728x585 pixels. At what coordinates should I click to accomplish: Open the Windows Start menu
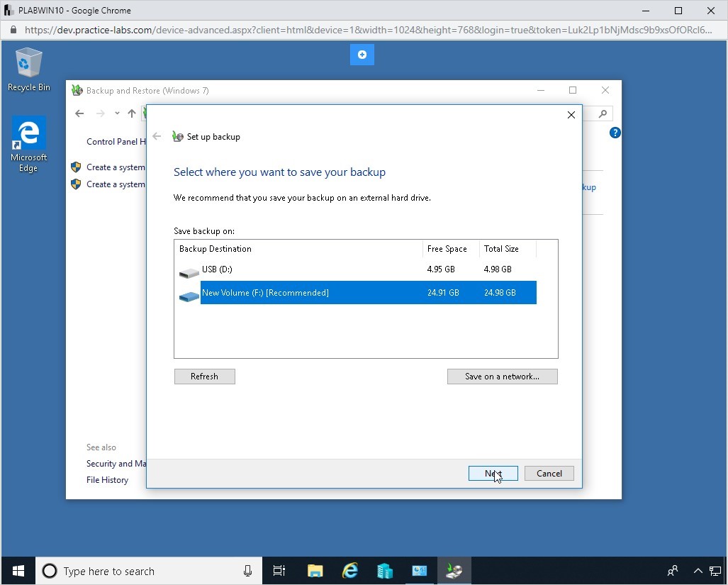click(18, 571)
